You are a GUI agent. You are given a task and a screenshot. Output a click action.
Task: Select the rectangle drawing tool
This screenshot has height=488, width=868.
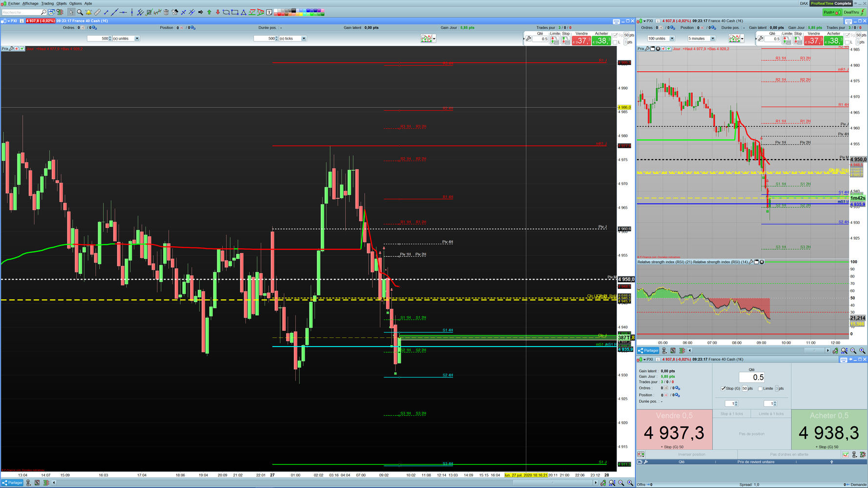[x=235, y=12]
